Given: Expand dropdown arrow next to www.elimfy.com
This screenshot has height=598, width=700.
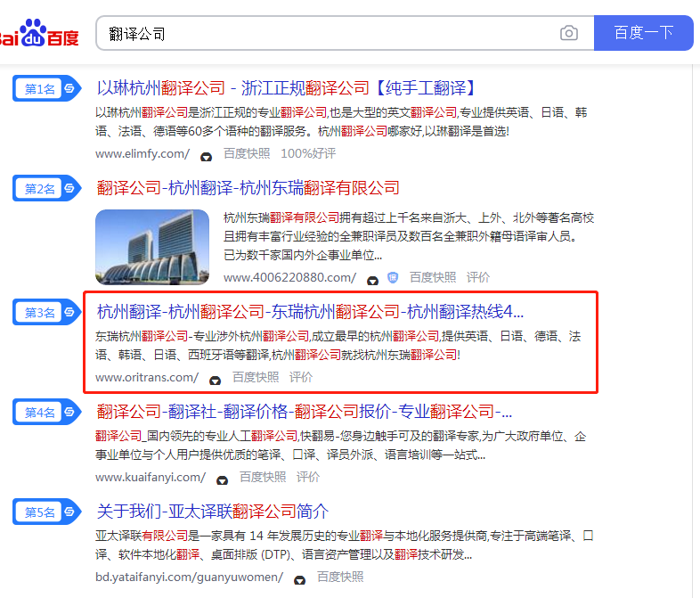Looking at the screenshot, I should click(207, 156).
